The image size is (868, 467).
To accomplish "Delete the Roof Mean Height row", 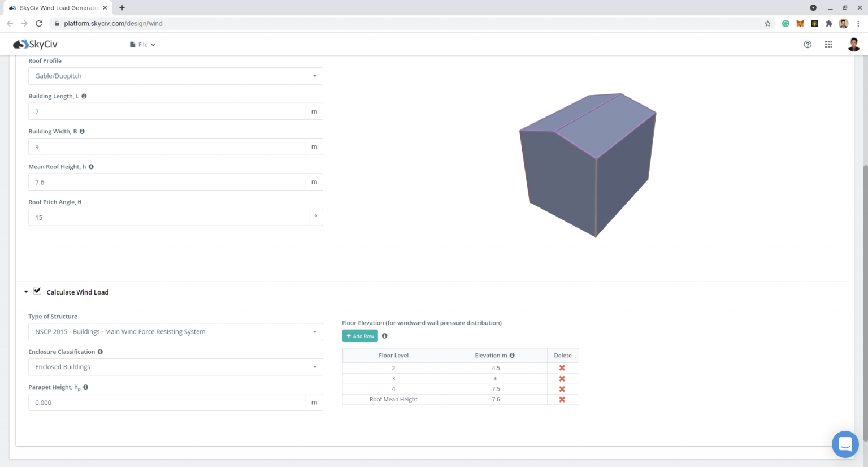I will 562,400.
